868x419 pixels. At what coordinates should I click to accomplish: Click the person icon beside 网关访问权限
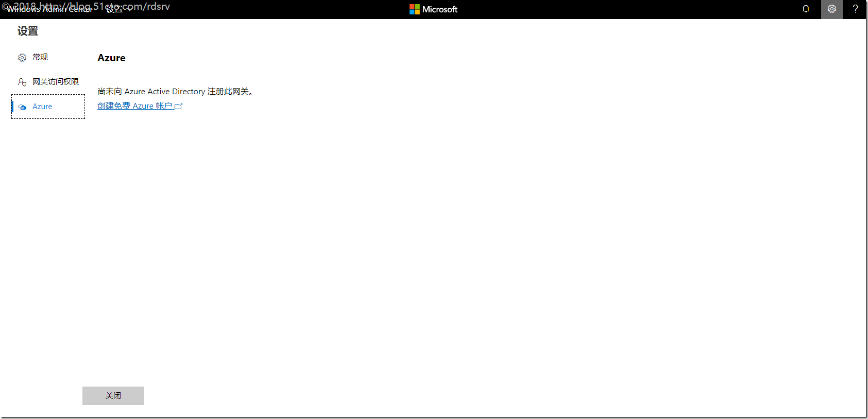pos(22,82)
